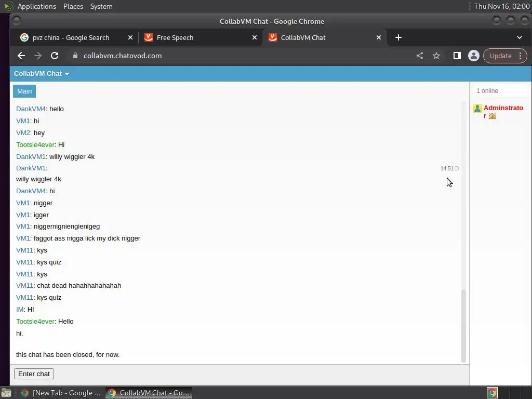Image resolution: width=532 pixels, height=399 pixels.
Task: Click the Update button in Chrome
Action: (x=500, y=56)
